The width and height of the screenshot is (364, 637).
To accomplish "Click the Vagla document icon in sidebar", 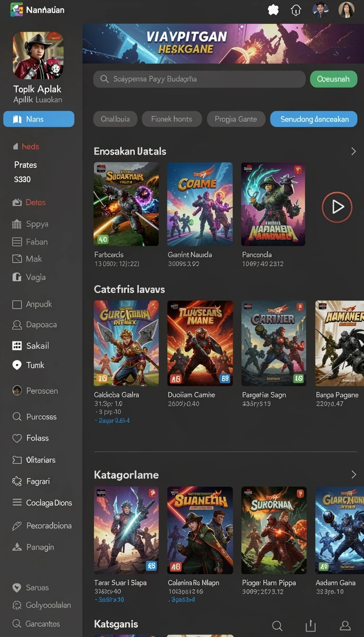I will pyautogui.click(x=17, y=277).
